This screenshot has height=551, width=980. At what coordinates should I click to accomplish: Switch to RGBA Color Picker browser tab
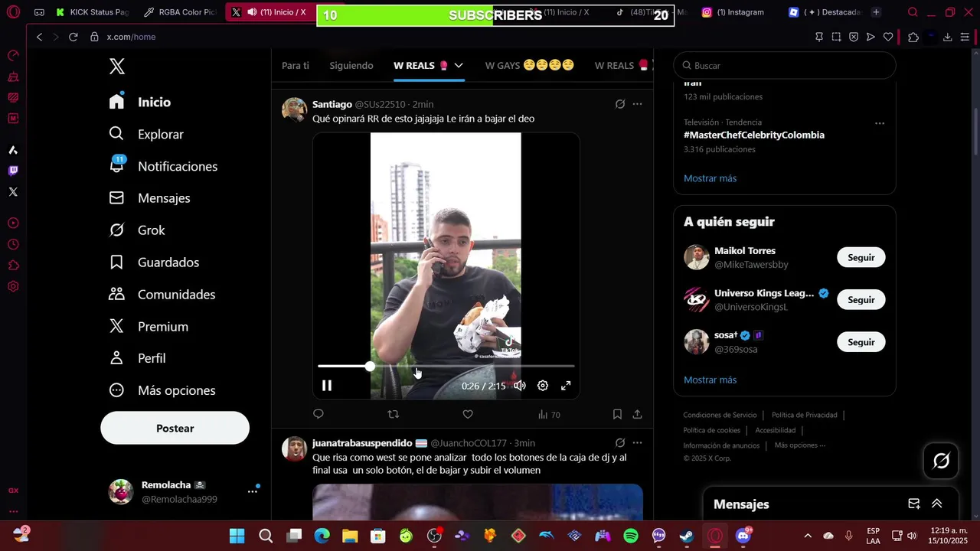coord(181,12)
